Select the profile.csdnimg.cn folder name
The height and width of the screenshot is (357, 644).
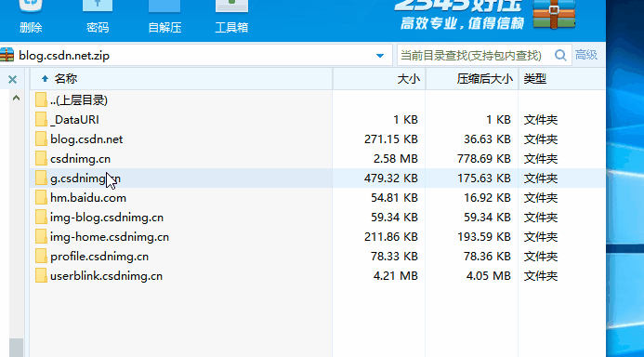pyautogui.click(x=99, y=257)
